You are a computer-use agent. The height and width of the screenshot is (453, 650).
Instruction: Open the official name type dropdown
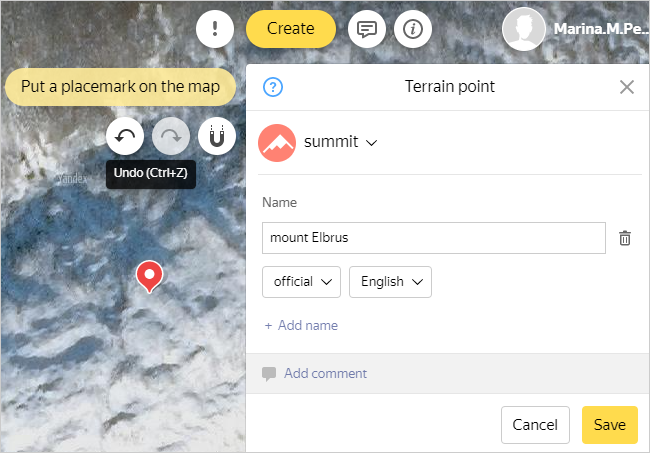coord(301,282)
